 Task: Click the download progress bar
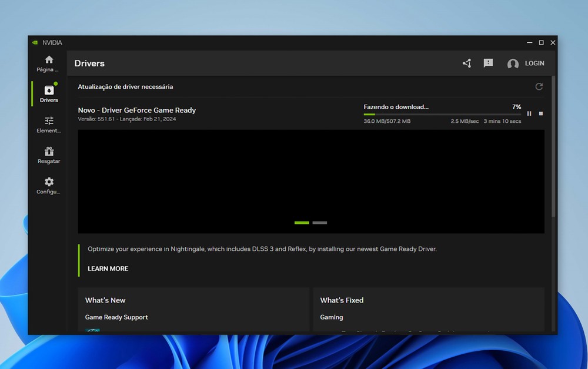[442, 114]
